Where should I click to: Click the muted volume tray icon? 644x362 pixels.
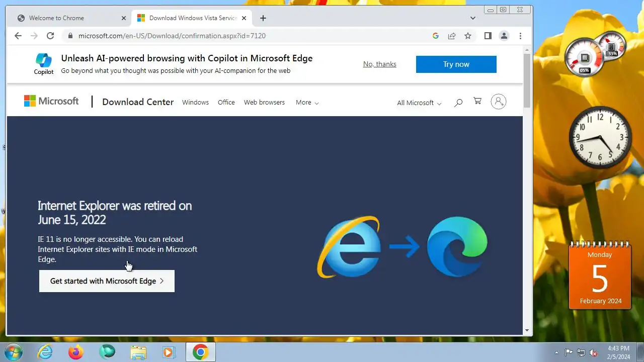point(593,352)
